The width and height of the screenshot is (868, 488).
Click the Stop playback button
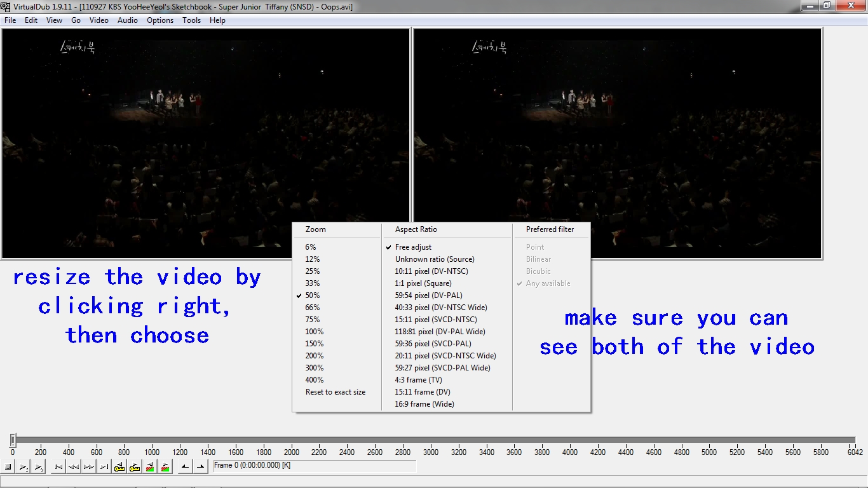[x=8, y=467]
